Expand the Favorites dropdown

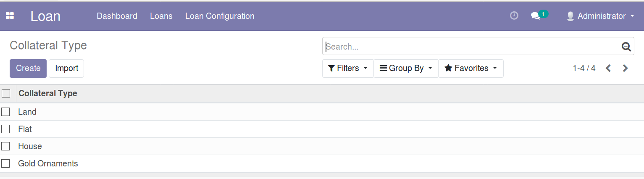[x=471, y=68]
